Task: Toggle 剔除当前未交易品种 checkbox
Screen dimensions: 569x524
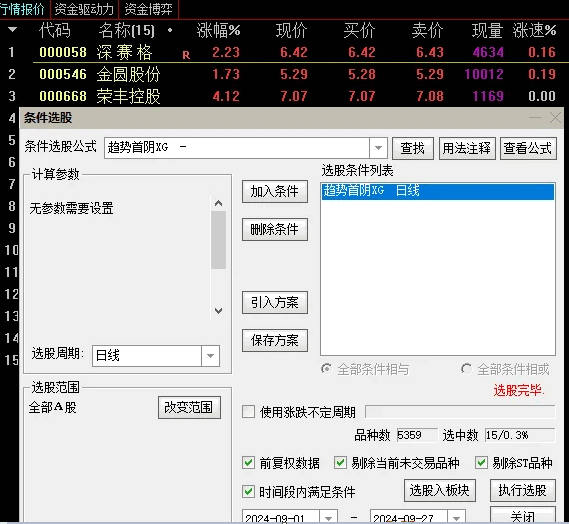Action: point(340,463)
